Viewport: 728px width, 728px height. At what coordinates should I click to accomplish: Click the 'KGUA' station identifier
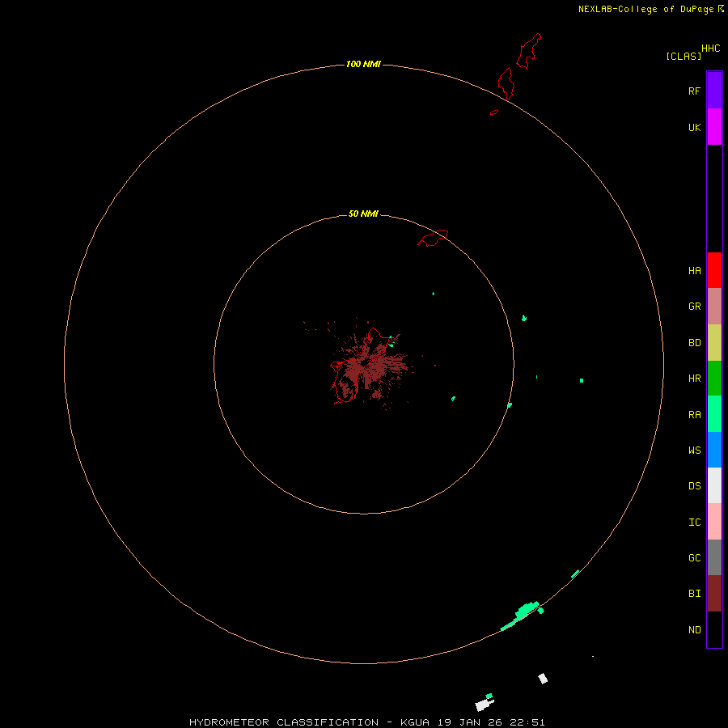coord(415,722)
